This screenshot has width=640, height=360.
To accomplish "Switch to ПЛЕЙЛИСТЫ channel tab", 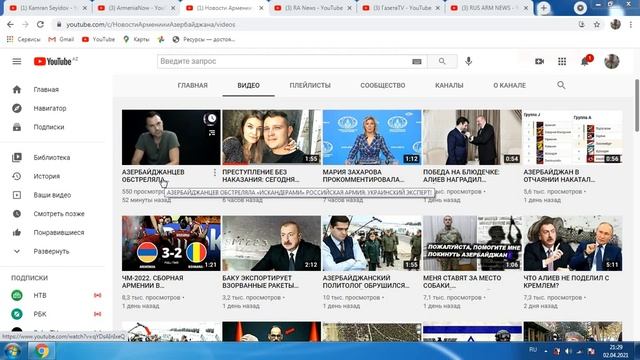I will coord(310,85).
